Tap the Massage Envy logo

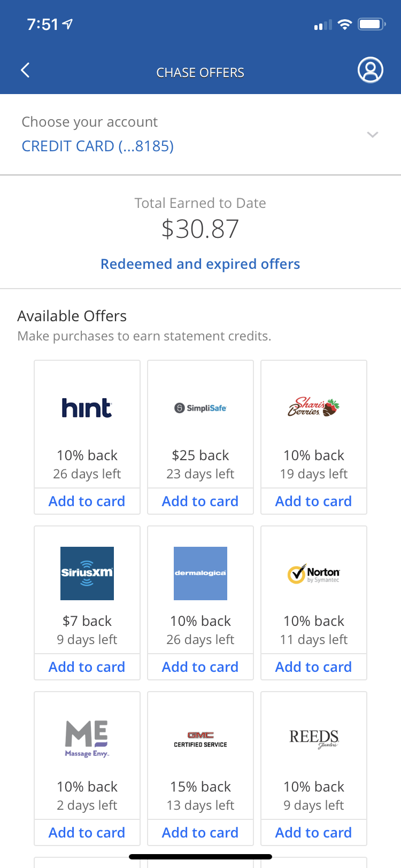[87, 739]
